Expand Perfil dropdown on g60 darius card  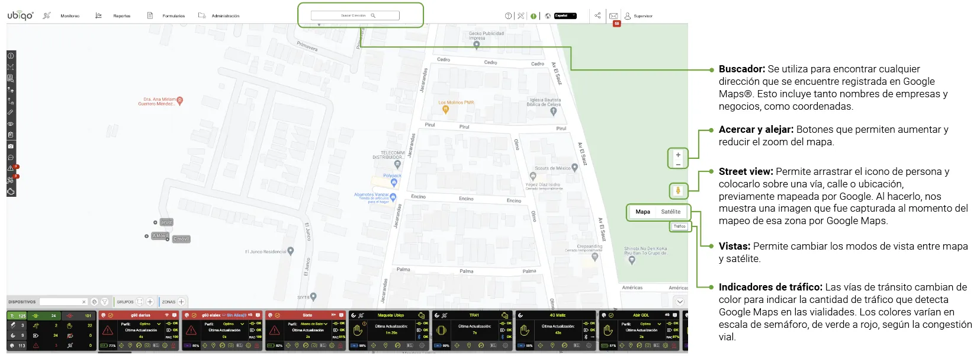click(159, 324)
